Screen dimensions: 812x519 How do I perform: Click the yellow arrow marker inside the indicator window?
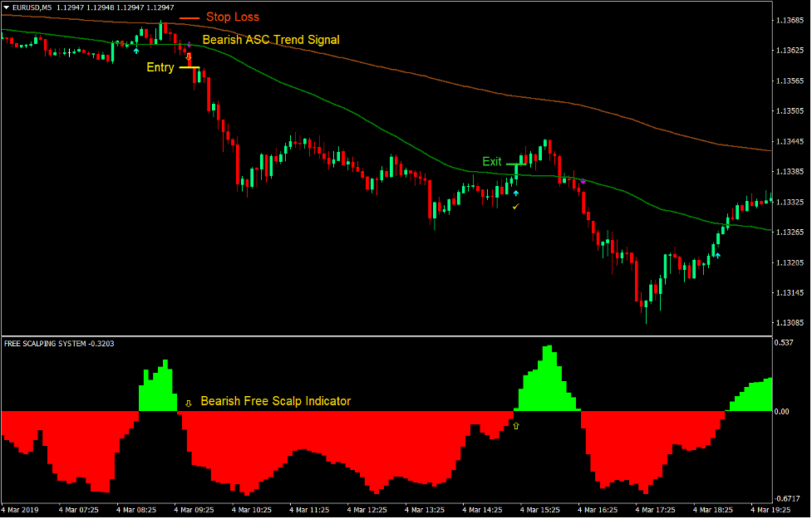pyautogui.click(x=515, y=425)
